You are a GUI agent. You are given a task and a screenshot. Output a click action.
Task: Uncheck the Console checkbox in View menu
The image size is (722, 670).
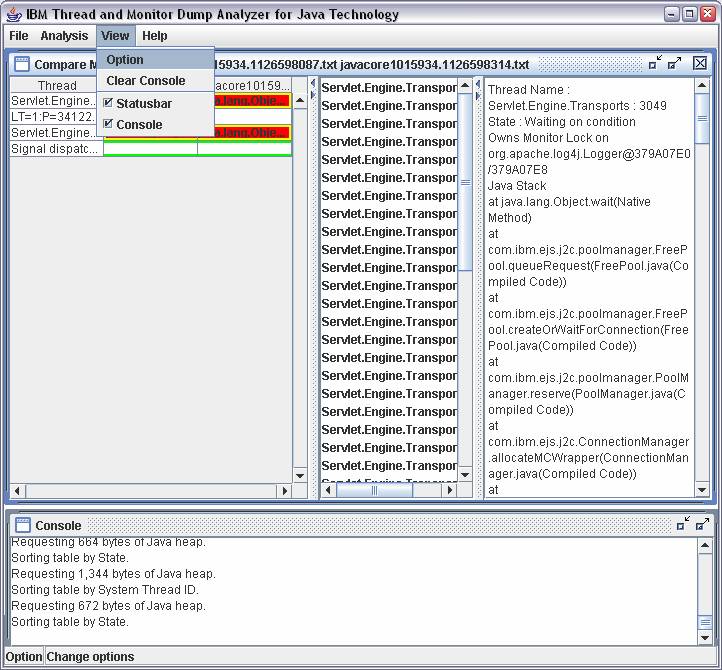click(108, 123)
